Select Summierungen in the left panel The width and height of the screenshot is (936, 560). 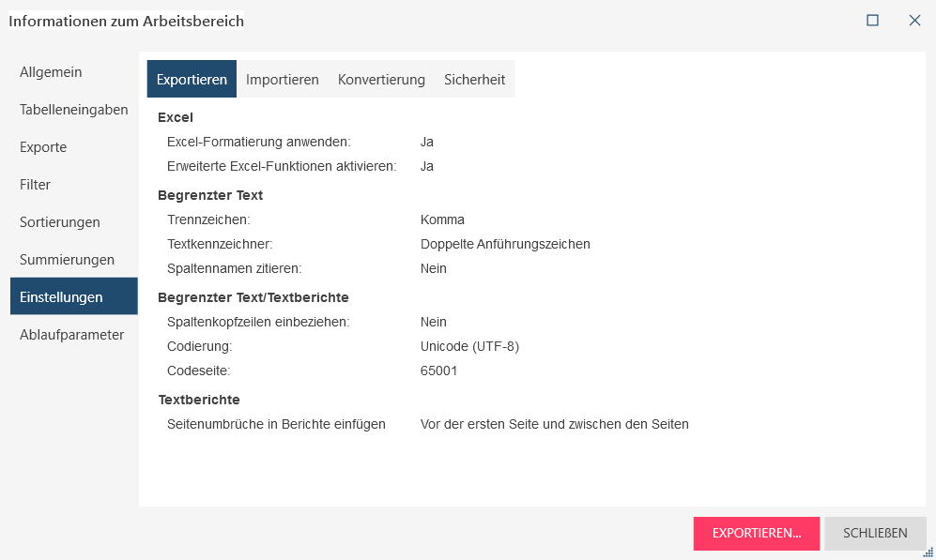(67, 260)
